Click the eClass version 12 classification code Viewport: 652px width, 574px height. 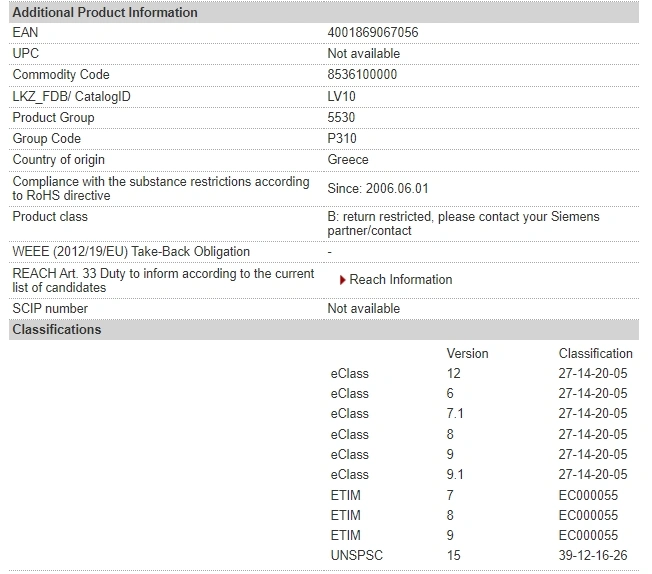(593, 374)
